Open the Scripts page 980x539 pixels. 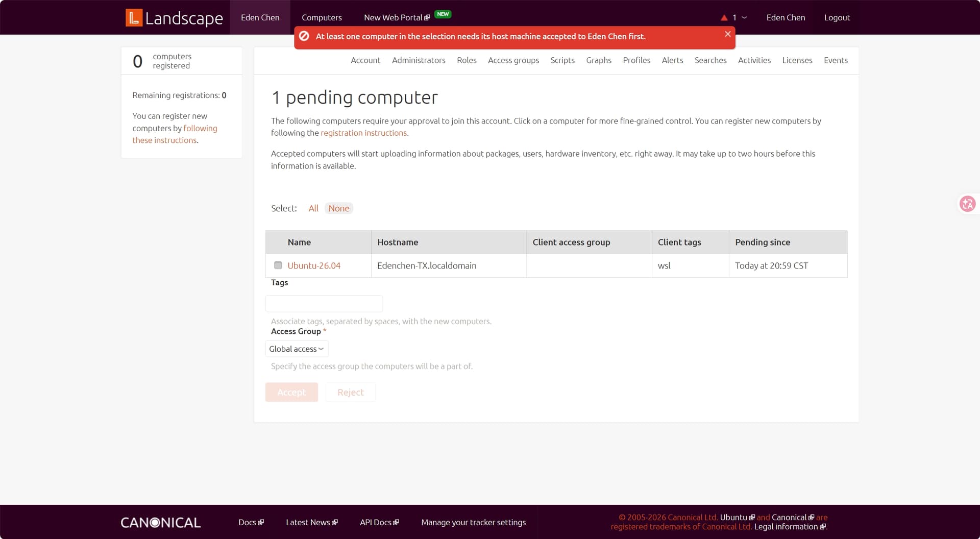pos(562,60)
